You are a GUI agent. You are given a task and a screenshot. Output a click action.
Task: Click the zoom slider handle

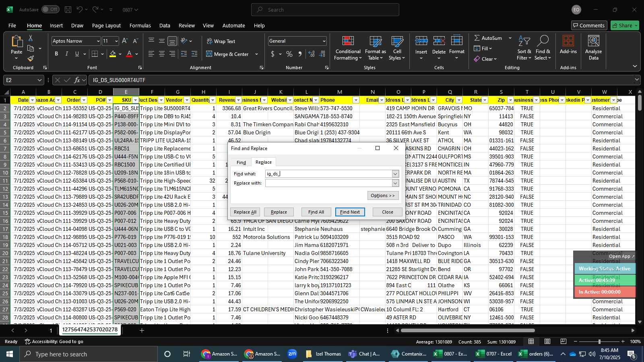coord(599,341)
